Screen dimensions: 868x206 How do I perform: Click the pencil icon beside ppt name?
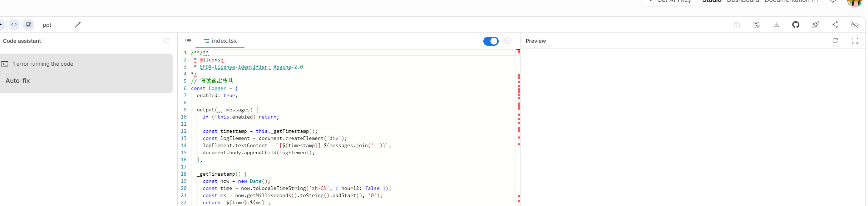[x=78, y=25]
